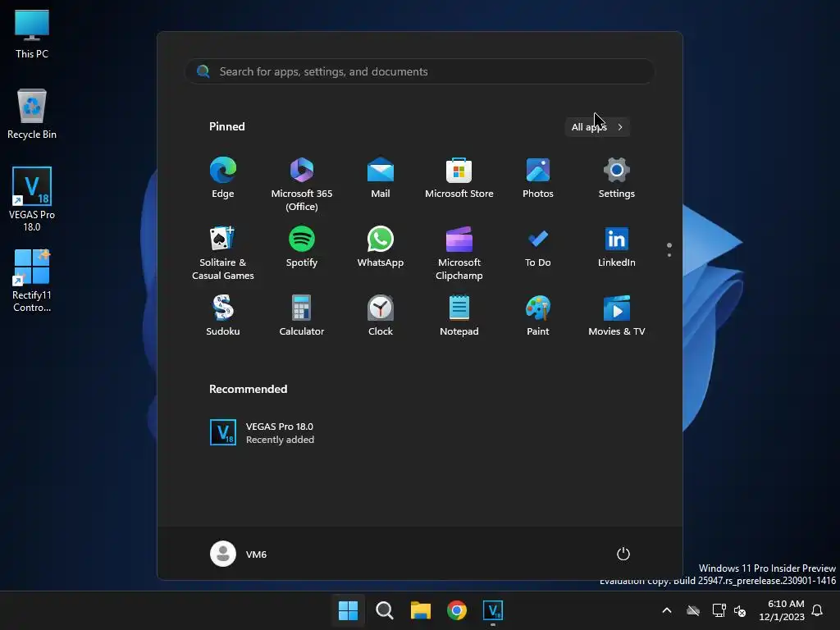840x630 pixels.
Task: Open the VM6 user account menu
Action: (239, 554)
